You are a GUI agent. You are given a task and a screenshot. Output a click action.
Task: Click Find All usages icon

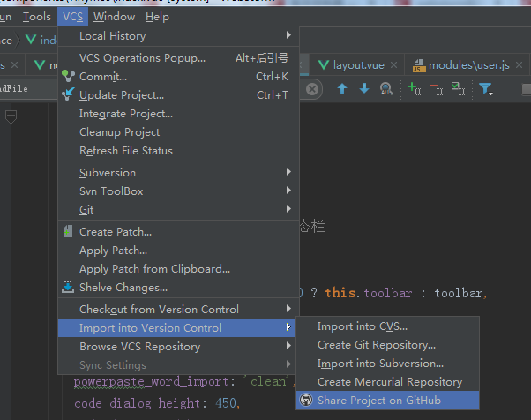click(386, 89)
